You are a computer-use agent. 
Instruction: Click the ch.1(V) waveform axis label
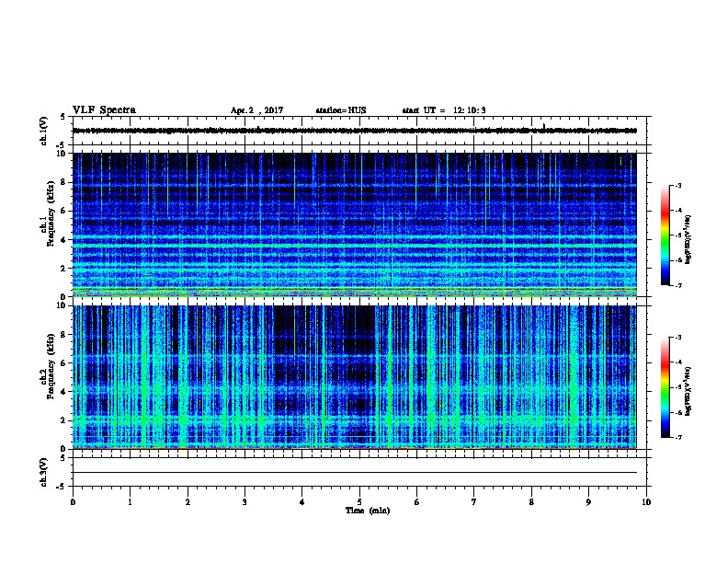click(43, 131)
